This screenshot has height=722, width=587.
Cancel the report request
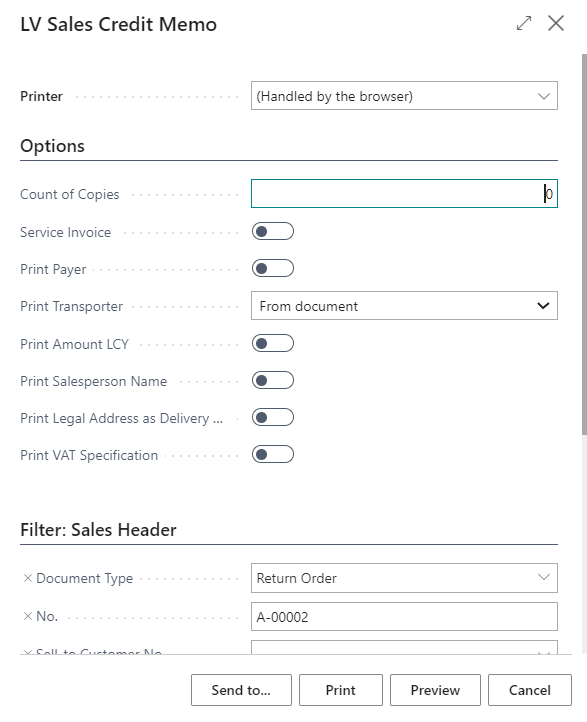(x=530, y=690)
